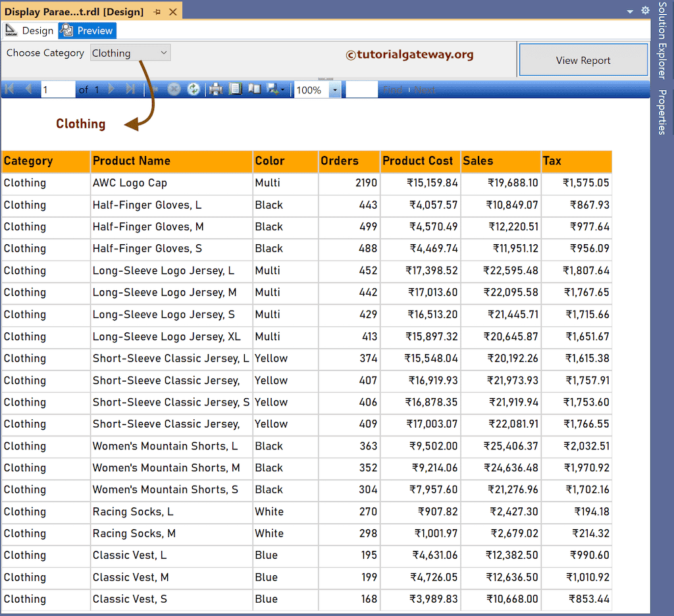The image size is (674, 616).
Task: Open the settings gear menu
Action: pos(645,11)
